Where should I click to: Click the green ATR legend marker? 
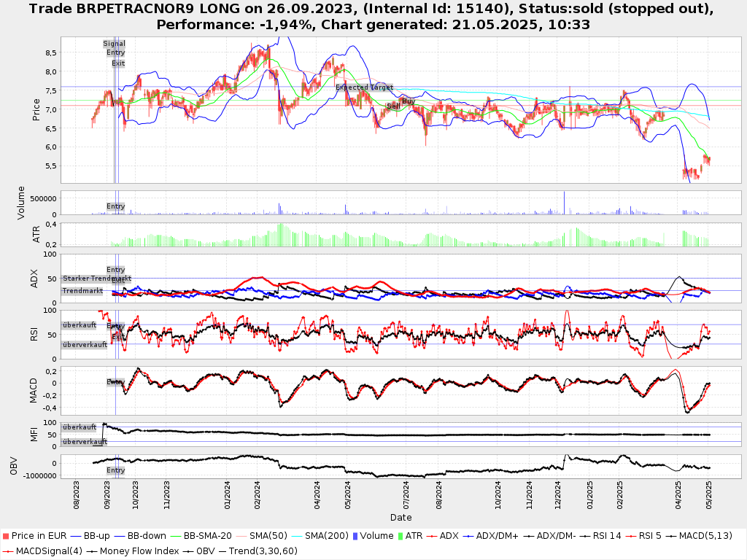coord(399,536)
